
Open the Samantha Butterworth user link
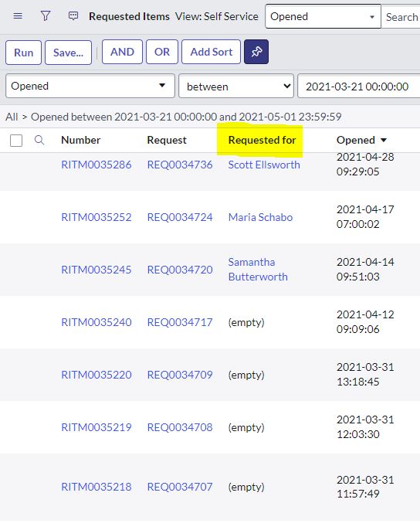coord(258,270)
